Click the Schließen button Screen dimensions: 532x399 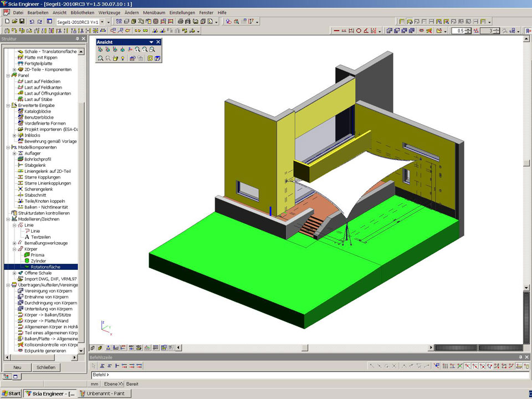[45, 367]
